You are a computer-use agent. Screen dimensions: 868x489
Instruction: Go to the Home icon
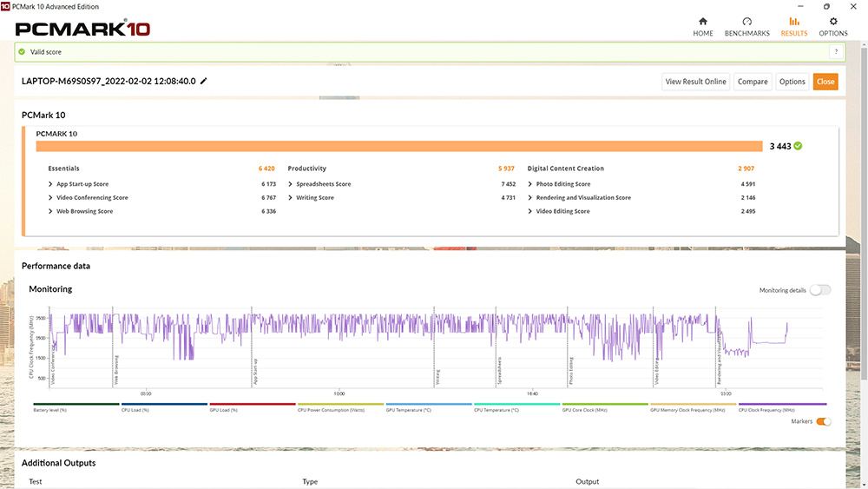tap(703, 22)
